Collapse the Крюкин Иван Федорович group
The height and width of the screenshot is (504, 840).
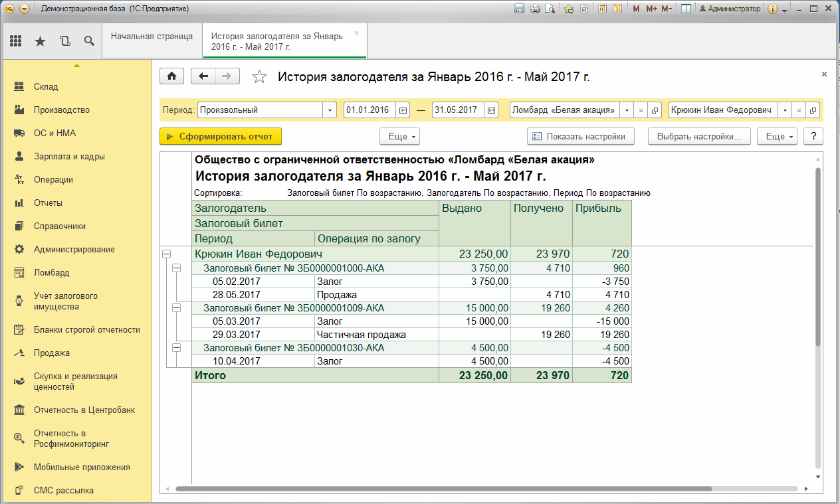[x=166, y=254]
